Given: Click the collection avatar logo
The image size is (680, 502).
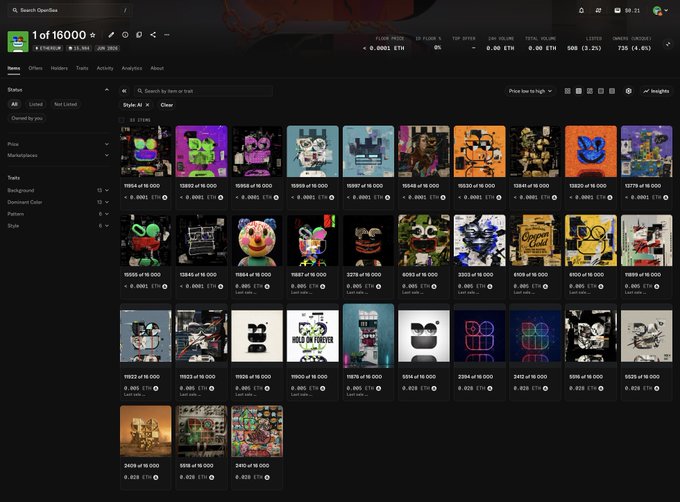Looking at the screenshot, I should tap(18, 42).
